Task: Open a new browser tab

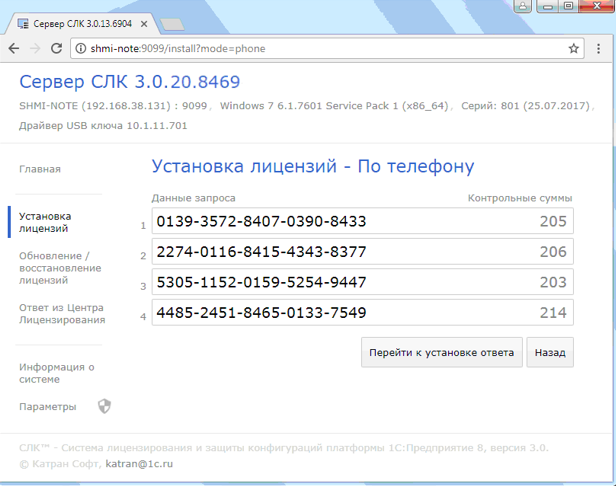Action: point(172,24)
